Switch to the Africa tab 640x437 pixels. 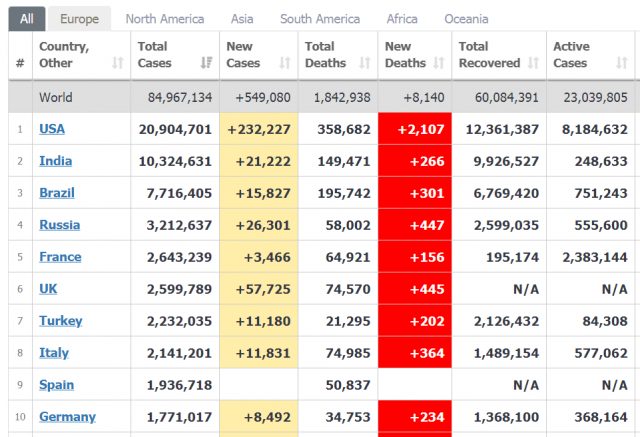tap(402, 19)
